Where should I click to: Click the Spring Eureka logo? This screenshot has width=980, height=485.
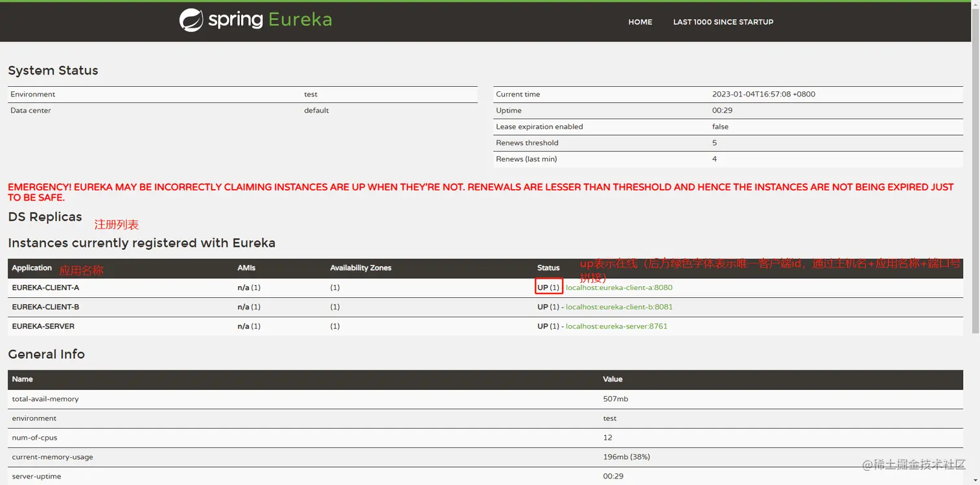(x=255, y=20)
